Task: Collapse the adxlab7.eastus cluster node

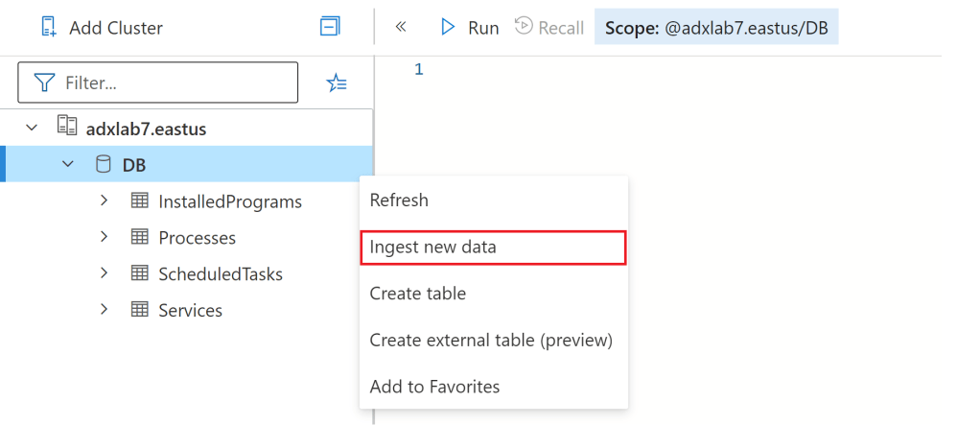Action: tap(32, 128)
